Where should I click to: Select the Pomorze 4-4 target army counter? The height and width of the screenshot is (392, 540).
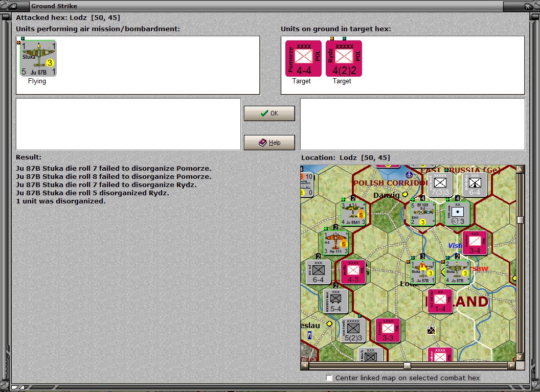303,58
